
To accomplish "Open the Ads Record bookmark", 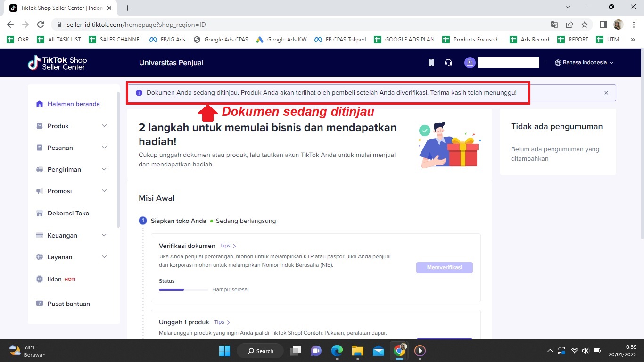I will [x=529, y=40].
